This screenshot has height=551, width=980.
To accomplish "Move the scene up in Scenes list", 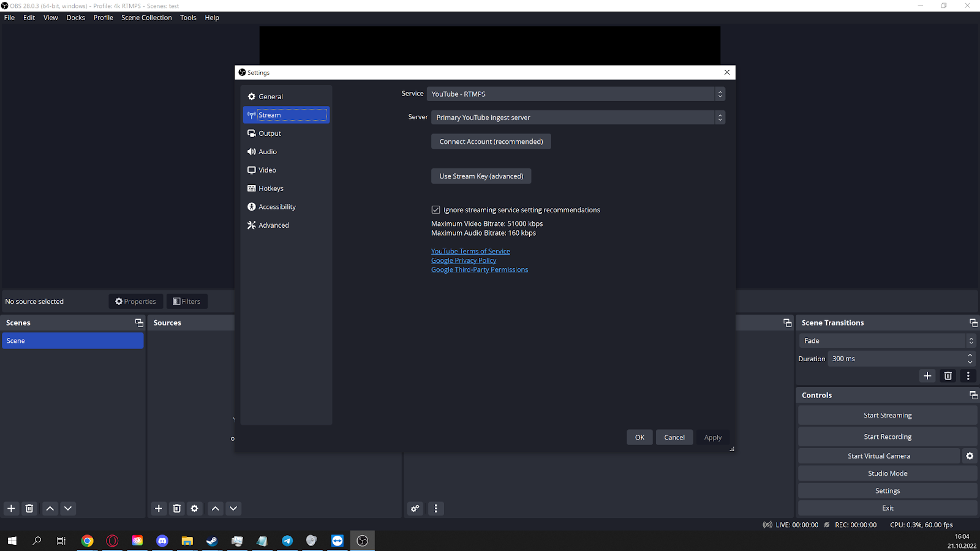I will (50, 508).
